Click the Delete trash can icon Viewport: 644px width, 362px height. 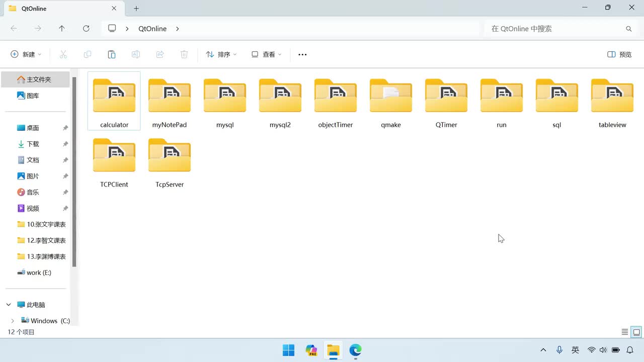[184, 54]
